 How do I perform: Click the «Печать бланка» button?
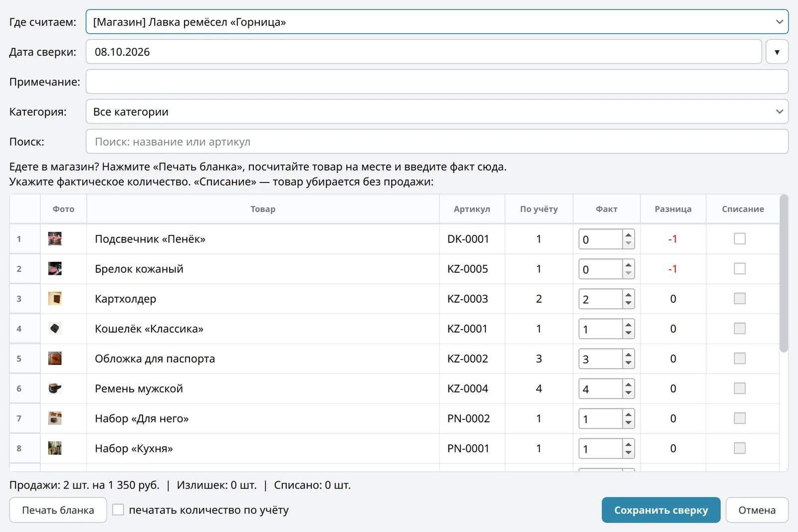click(58, 510)
